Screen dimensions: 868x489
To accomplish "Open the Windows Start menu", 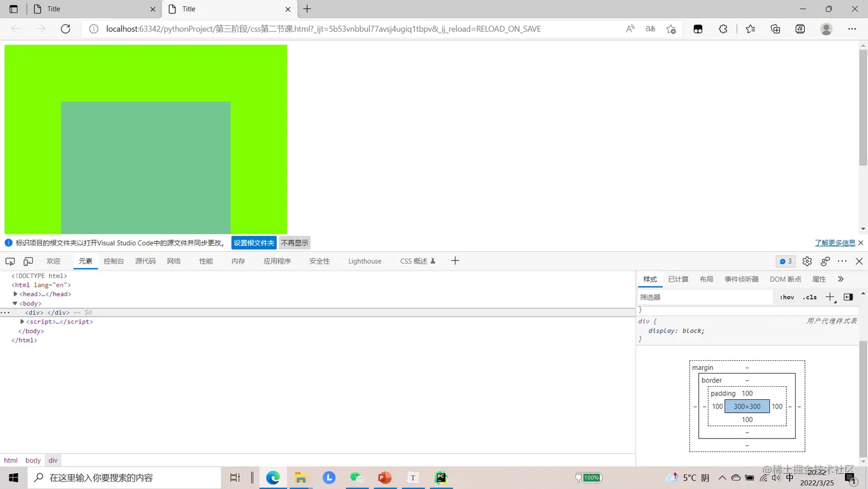I will click(13, 478).
